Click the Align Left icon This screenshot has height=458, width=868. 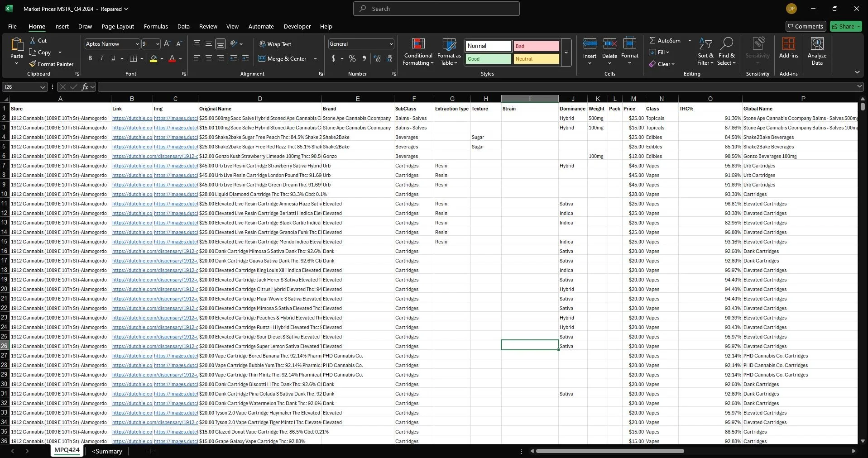click(197, 58)
